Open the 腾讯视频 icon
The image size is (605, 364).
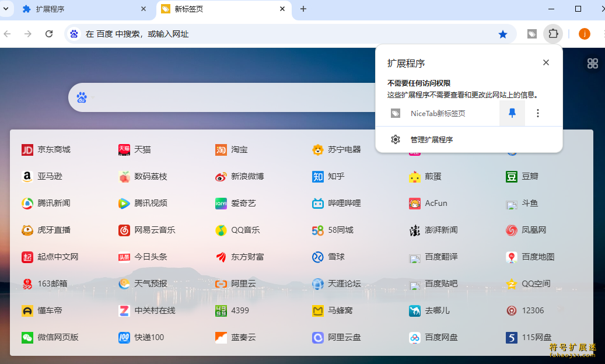(124, 203)
